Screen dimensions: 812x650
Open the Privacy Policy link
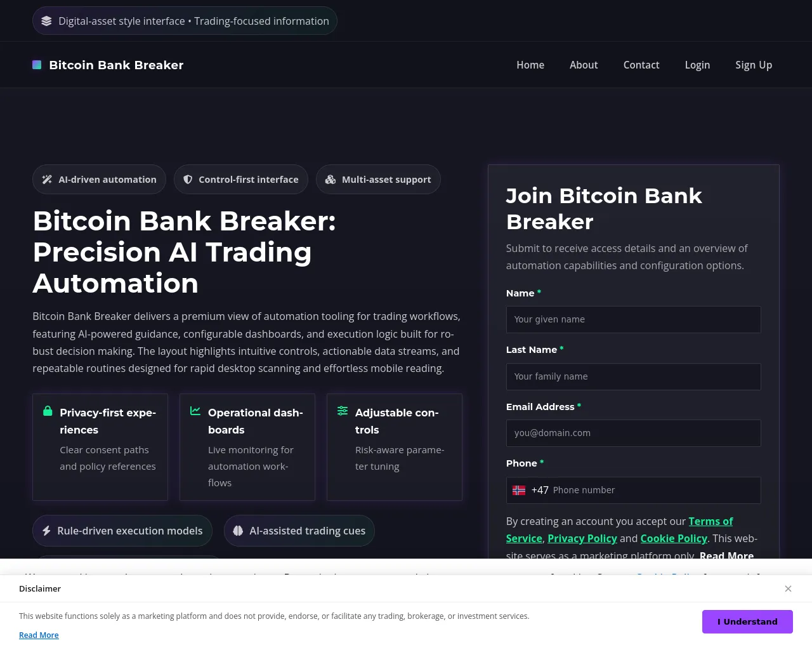[x=582, y=538]
